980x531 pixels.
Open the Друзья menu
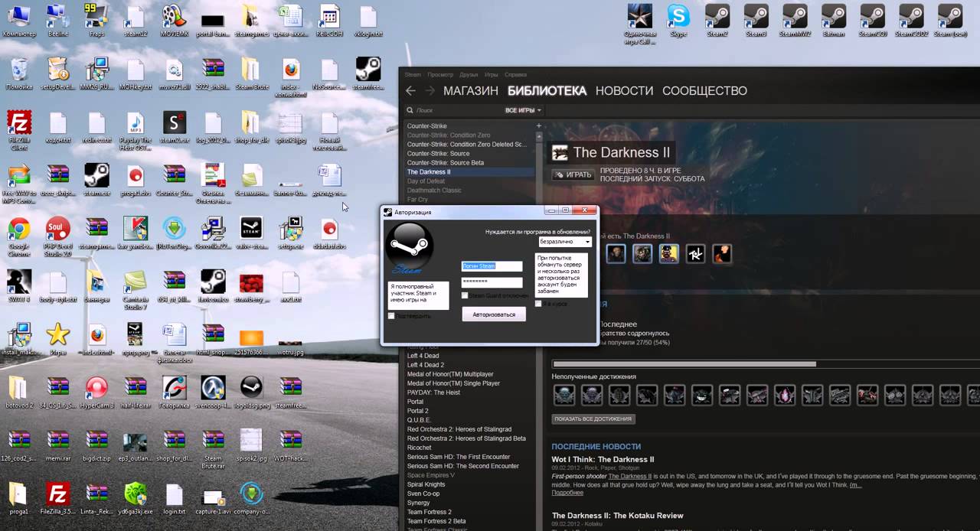tap(469, 75)
